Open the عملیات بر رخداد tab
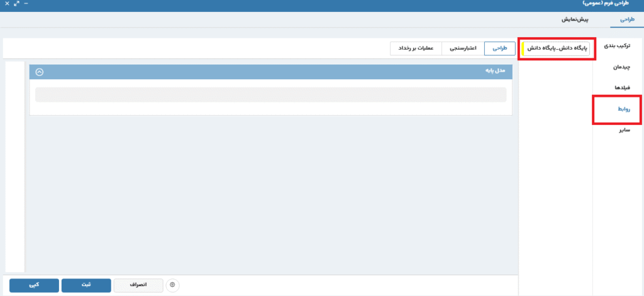The width and height of the screenshot is (644, 296). [416, 48]
